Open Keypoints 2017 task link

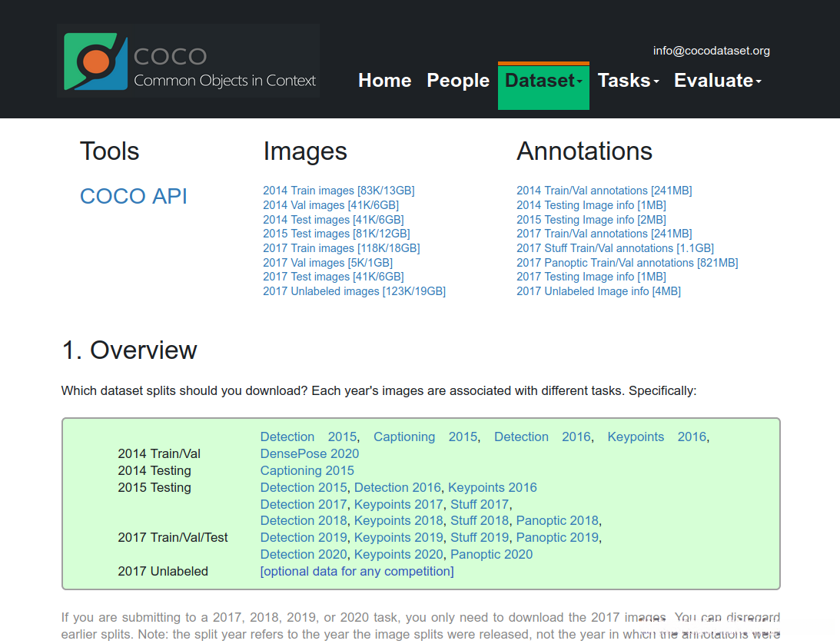[x=399, y=504]
